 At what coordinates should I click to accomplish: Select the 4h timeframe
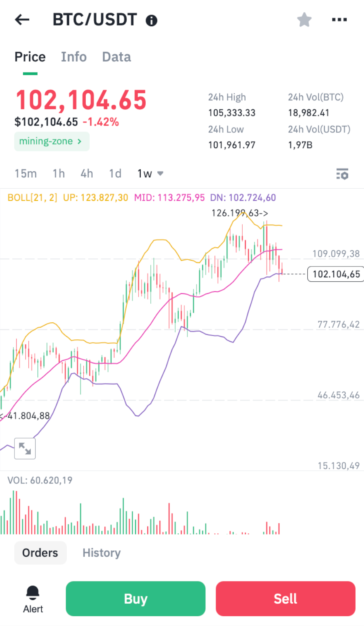(87, 174)
